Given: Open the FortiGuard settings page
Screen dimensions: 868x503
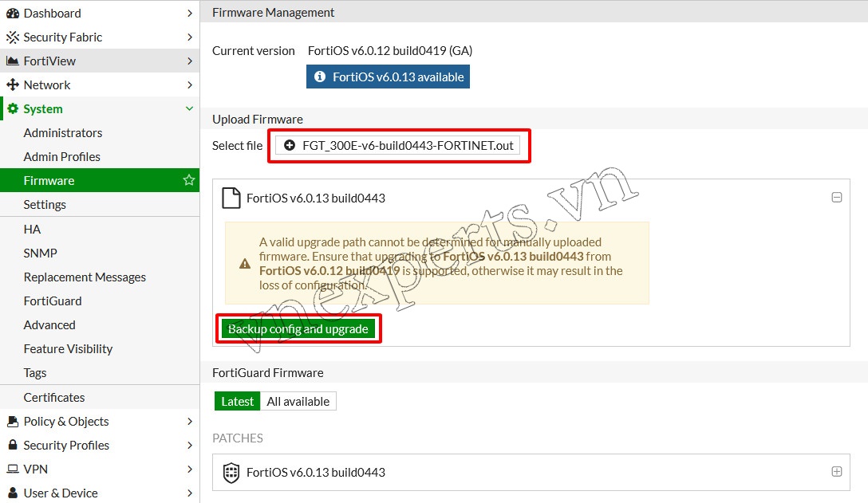Looking at the screenshot, I should [x=53, y=301].
